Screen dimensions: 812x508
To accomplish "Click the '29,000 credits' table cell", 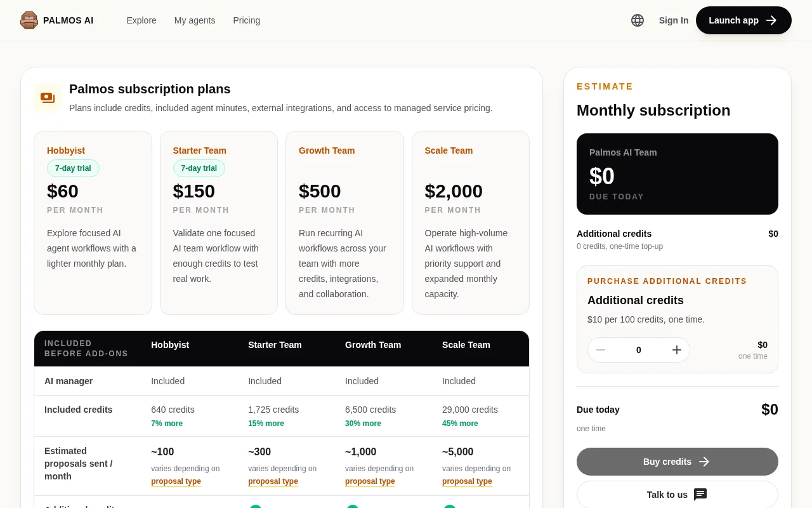I will tap(470, 410).
